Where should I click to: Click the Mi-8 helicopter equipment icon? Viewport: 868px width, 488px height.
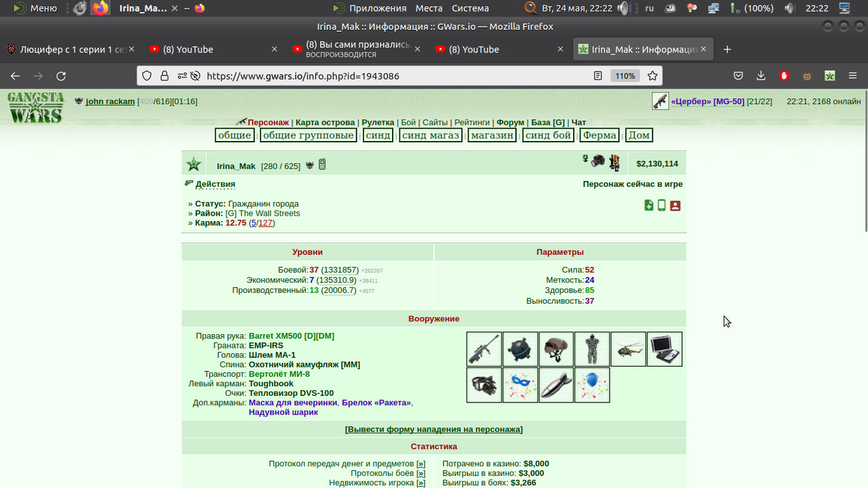click(x=629, y=349)
